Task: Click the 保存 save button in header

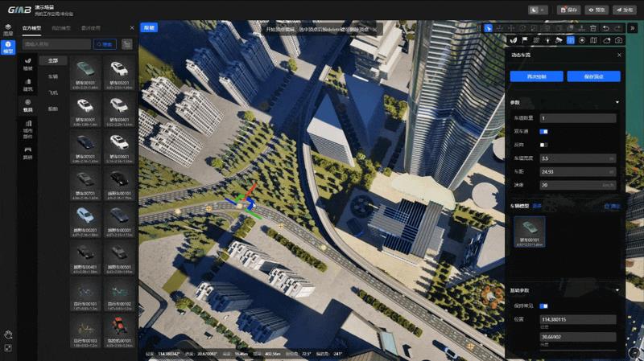Action: point(569,10)
